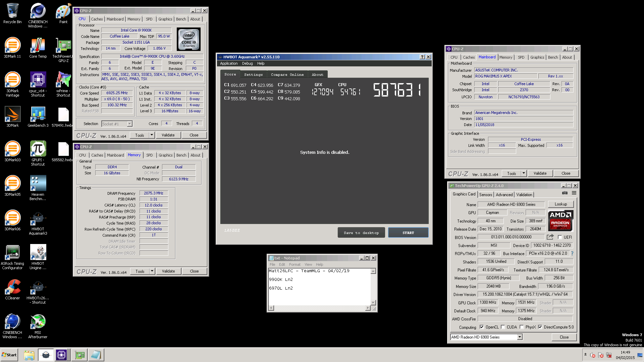Open the Paint desktop shortcut
This screenshot has height=362, width=644.
click(x=63, y=13)
